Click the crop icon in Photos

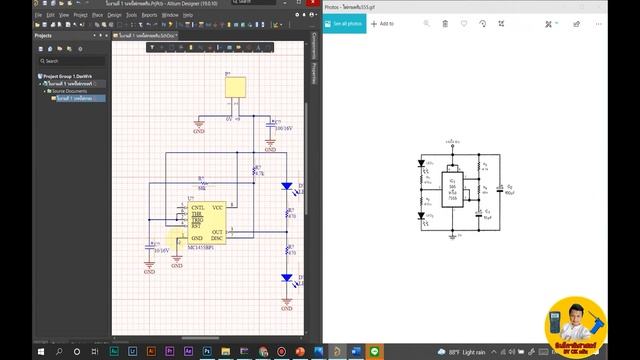coord(501,24)
